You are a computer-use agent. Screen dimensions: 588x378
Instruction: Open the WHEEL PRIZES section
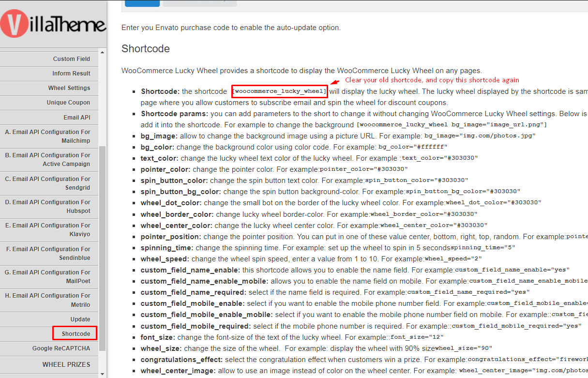pos(49,364)
